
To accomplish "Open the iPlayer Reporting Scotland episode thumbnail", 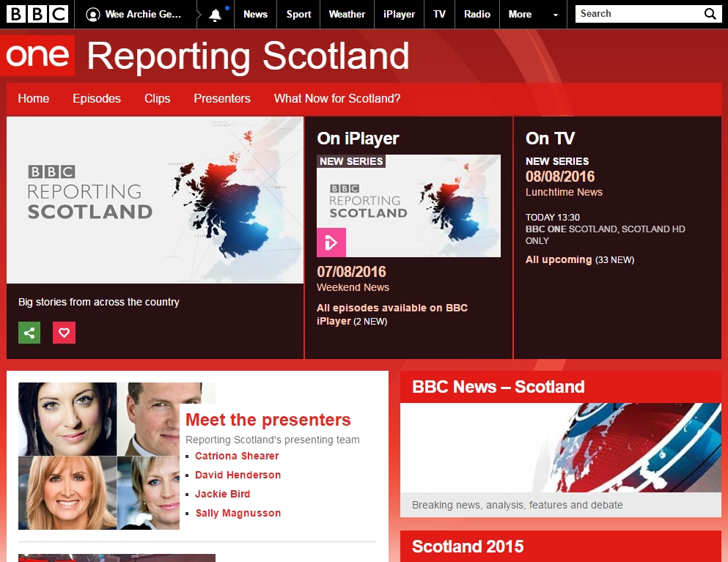I will point(408,206).
